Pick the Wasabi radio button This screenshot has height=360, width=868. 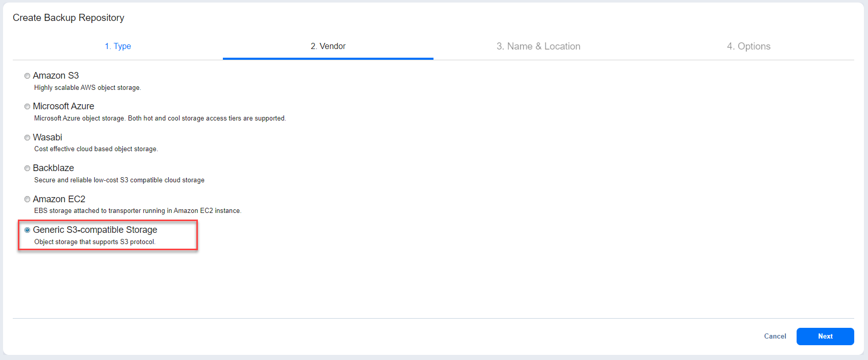pos(28,138)
